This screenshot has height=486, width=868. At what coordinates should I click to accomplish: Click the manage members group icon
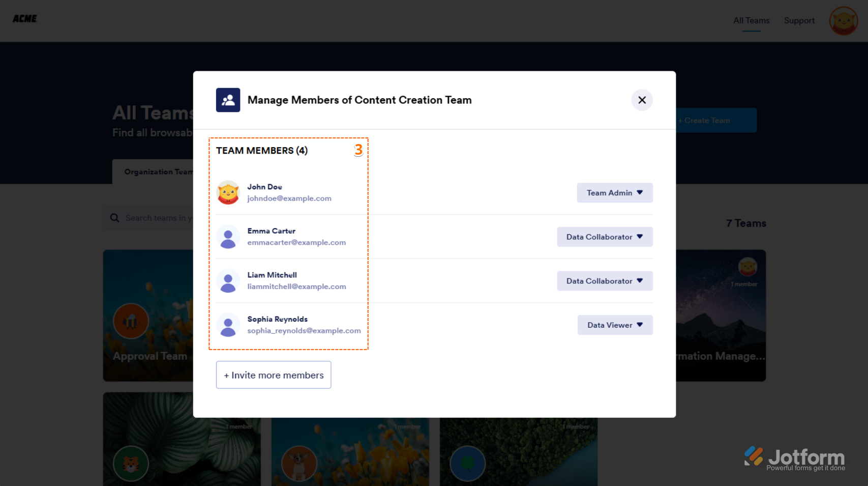click(x=228, y=100)
